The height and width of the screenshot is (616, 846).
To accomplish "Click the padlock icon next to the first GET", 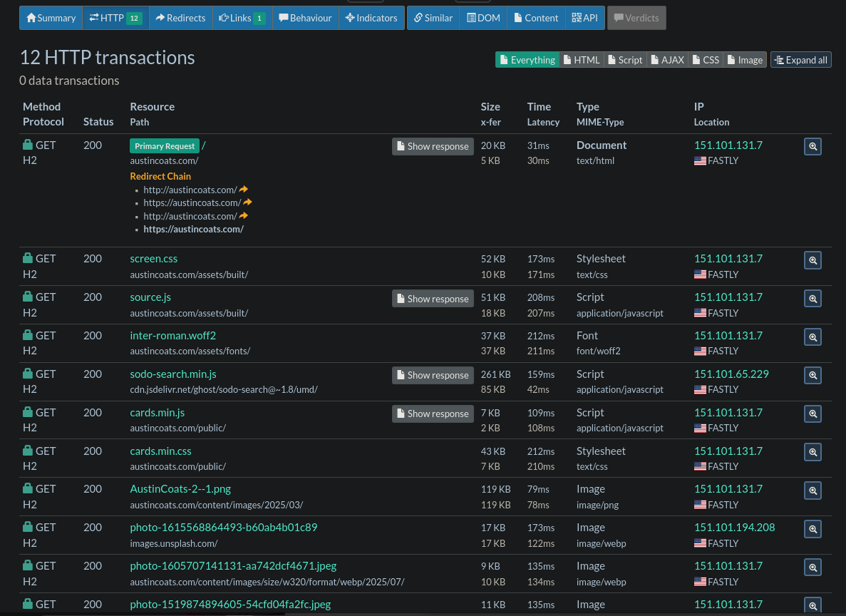I will point(28,144).
